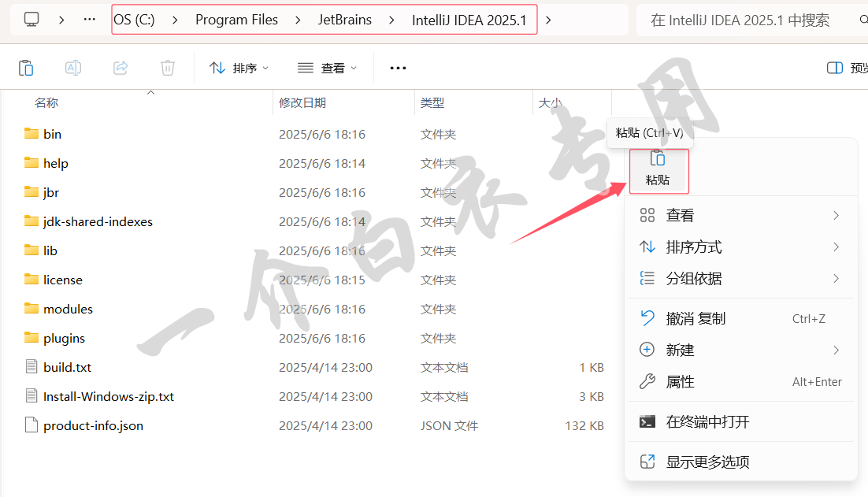Image resolution: width=868 pixels, height=497 pixels.
Task: Sort by 类型 column header
Action: (432, 103)
